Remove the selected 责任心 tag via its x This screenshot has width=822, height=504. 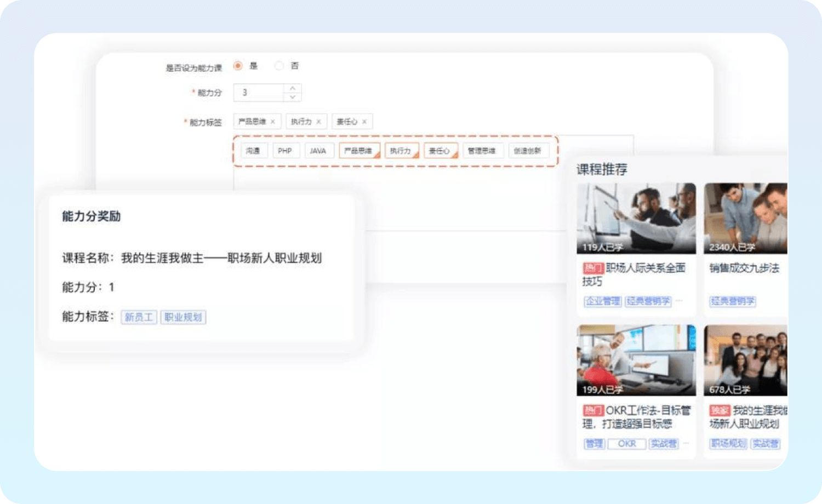(364, 122)
